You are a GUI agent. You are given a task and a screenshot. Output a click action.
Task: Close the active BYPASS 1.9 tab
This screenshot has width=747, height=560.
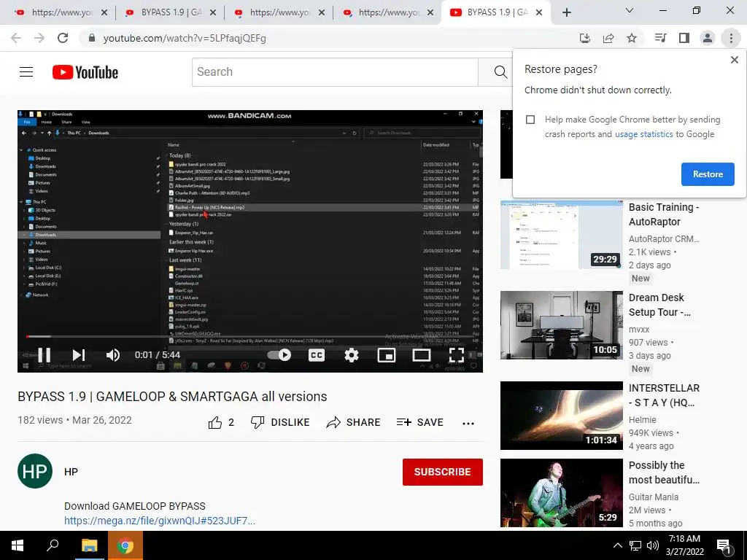pos(539,12)
